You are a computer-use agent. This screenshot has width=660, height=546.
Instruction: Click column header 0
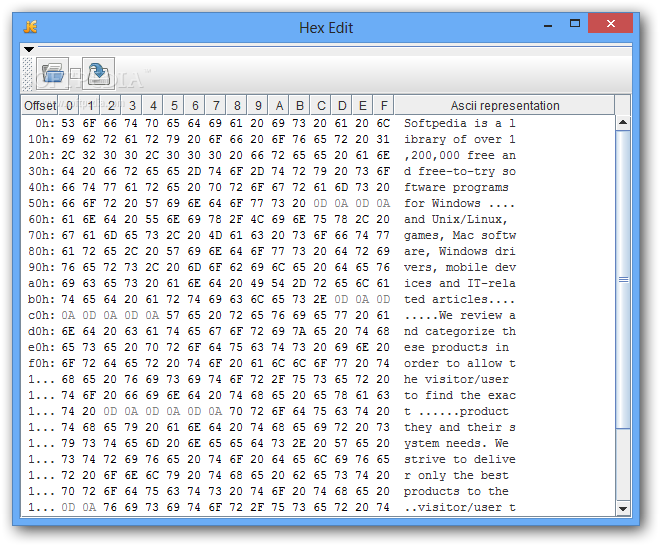pos(69,105)
